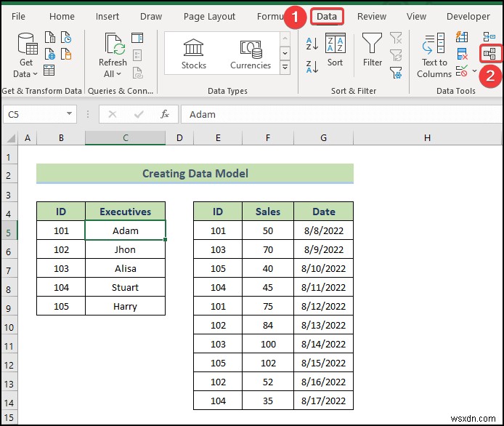Viewport: 504px width, 426px height.
Task: Click the formula bar Cancel X
Action: point(112,114)
